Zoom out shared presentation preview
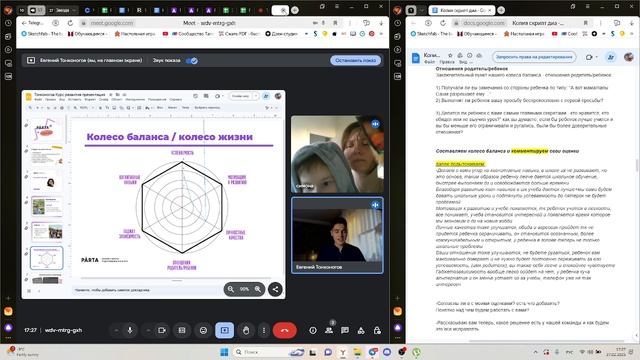The height and width of the screenshot is (360, 640). 231,289
